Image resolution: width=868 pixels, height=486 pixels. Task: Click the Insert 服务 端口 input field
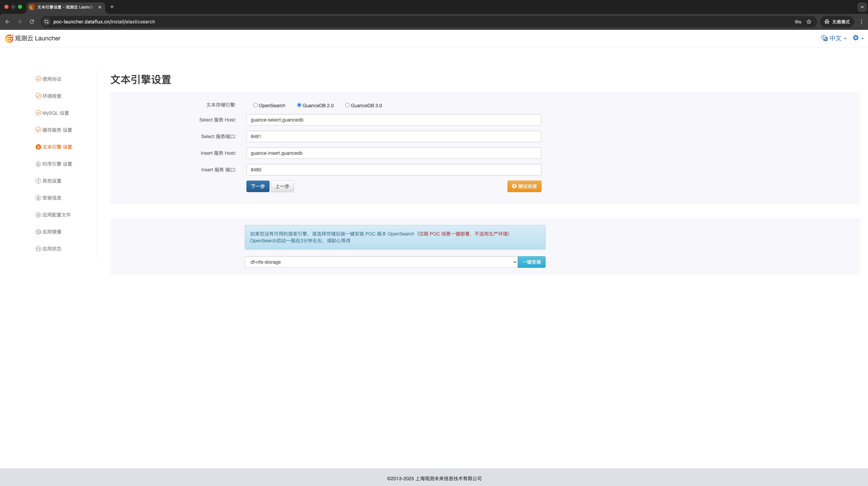pyautogui.click(x=393, y=169)
